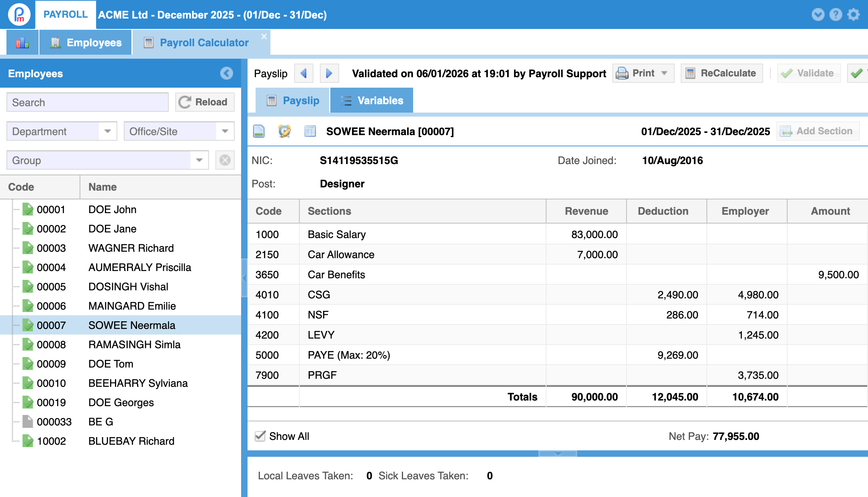Click the PRGF employer amount 3,735.00
This screenshot has width=868, height=497.
click(x=758, y=375)
